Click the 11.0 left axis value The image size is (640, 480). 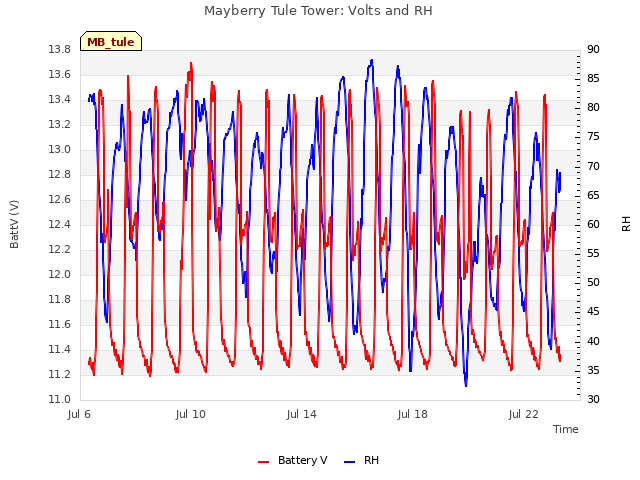click(60, 399)
